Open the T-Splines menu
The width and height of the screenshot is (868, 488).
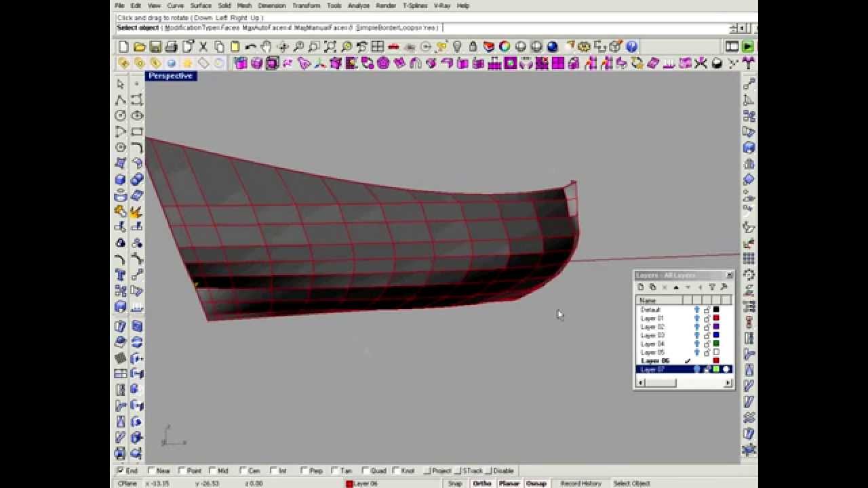click(x=414, y=5)
